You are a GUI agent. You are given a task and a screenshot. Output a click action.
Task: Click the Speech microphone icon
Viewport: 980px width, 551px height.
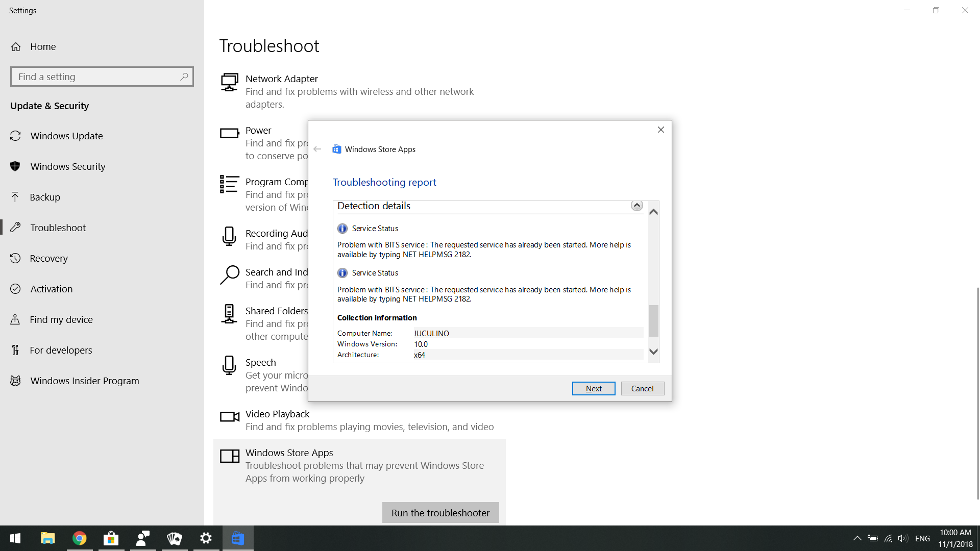click(229, 365)
